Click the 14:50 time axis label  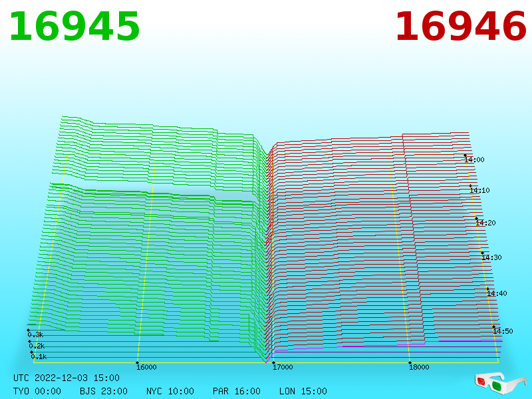[x=503, y=331]
